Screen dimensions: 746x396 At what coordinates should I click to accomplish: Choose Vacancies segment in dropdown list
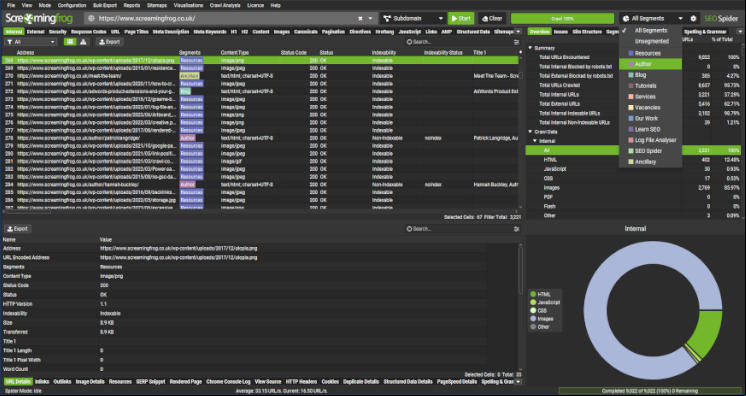[650, 108]
